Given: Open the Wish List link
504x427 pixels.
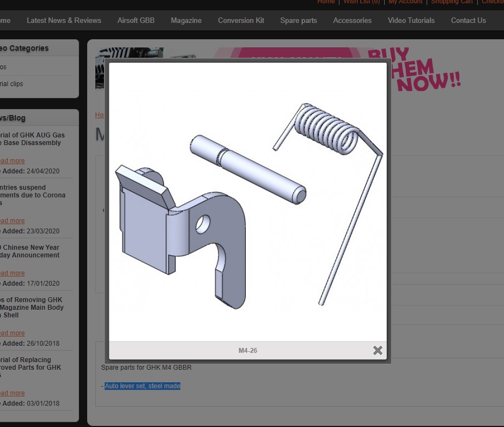Looking at the screenshot, I should point(362,2).
